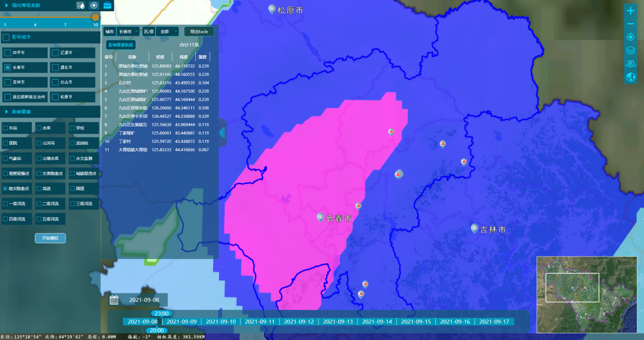Click the locate/recenter map icon
Image resolution: width=644 pixels, height=340 pixels.
pos(631,37)
